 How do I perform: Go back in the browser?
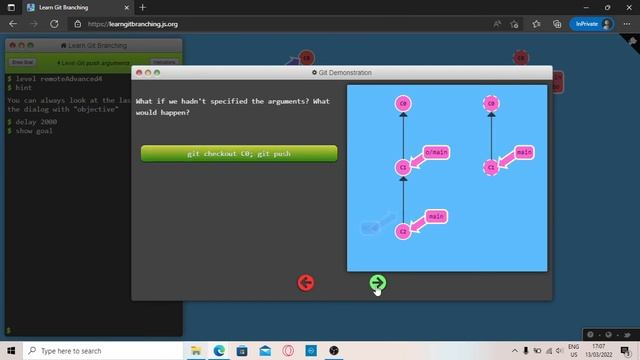click(x=13, y=24)
